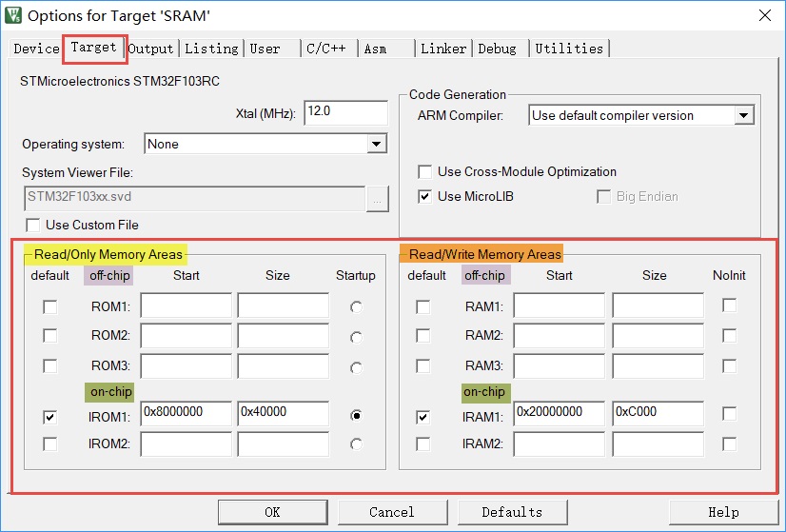786x532 pixels.
Task: Click the RAM1 Start field
Action: pyautogui.click(x=559, y=305)
